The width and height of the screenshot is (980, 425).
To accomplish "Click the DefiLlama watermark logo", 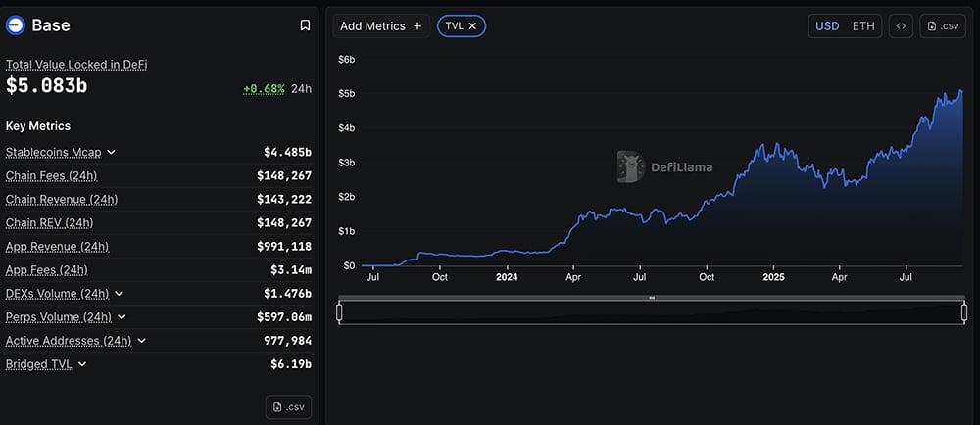I will click(629, 166).
